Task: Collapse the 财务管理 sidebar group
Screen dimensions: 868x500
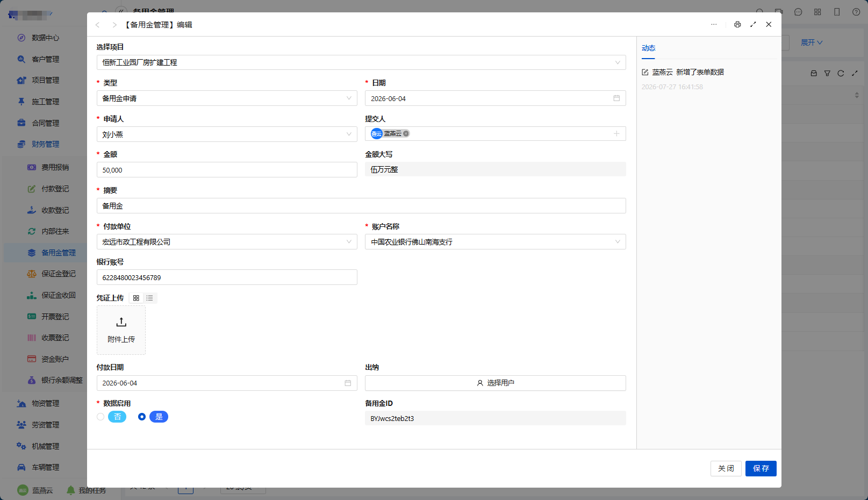Action: (45, 144)
